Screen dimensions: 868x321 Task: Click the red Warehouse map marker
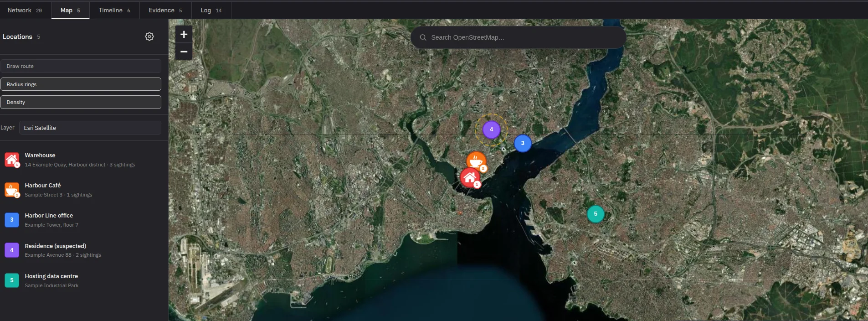click(470, 178)
